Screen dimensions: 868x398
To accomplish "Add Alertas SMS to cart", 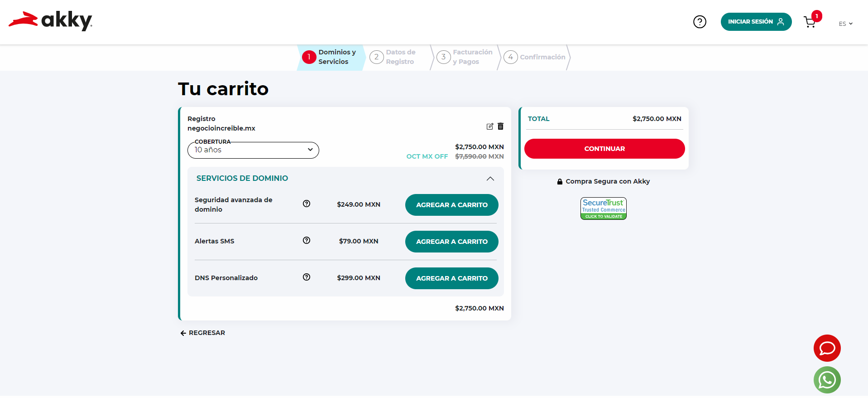I will tap(451, 242).
